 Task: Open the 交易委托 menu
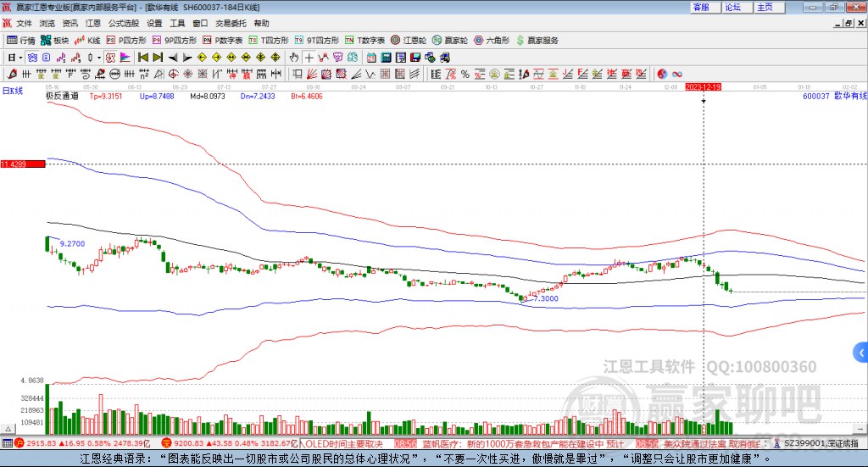tap(231, 23)
